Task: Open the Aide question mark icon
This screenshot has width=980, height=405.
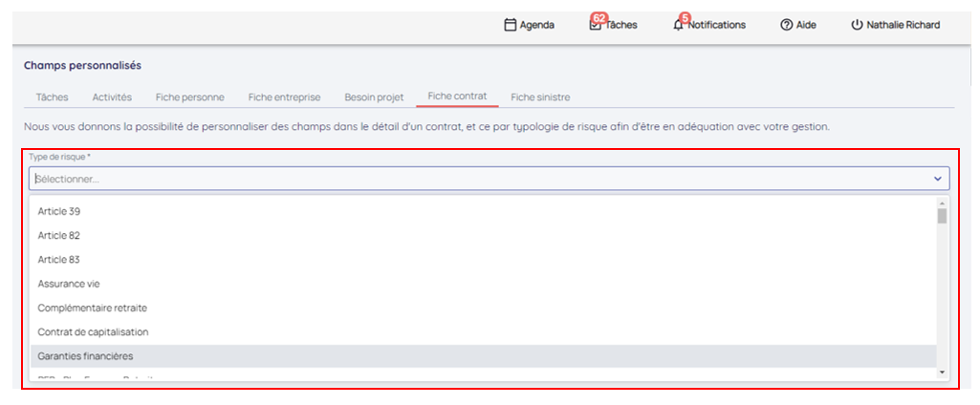Action: coord(786,25)
